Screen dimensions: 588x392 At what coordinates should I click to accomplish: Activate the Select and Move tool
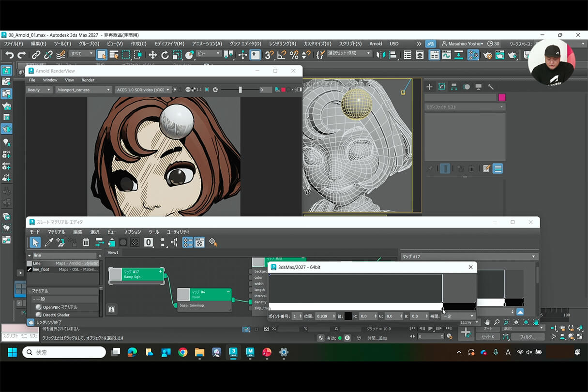pos(152,55)
